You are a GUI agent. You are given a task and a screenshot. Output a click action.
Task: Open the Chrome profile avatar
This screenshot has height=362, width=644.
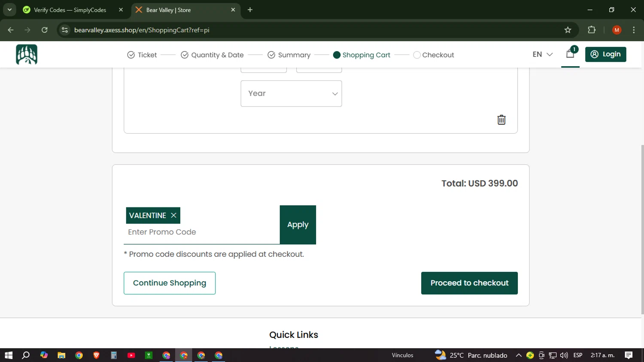[617, 30]
